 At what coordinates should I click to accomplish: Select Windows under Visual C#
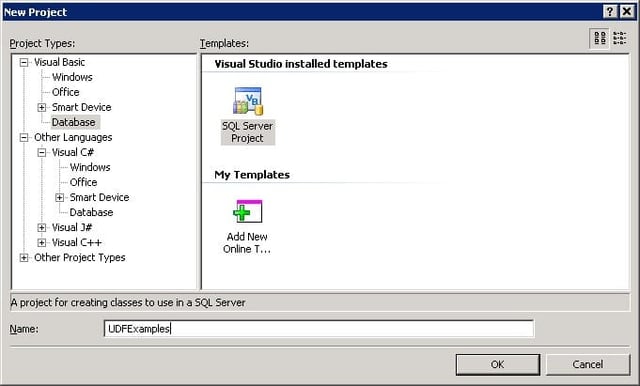tap(90, 167)
